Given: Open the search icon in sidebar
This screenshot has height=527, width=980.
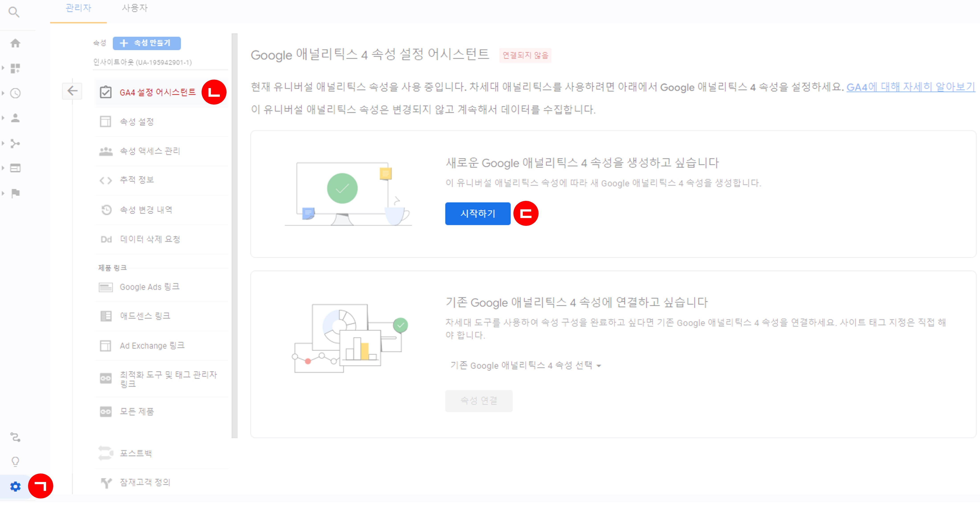Looking at the screenshot, I should click(14, 12).
